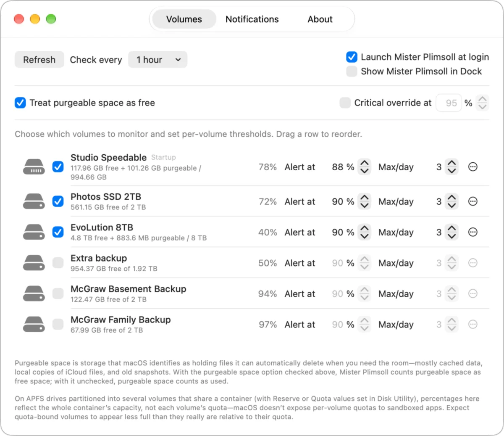Click the Refresh button

coord(39,60)
